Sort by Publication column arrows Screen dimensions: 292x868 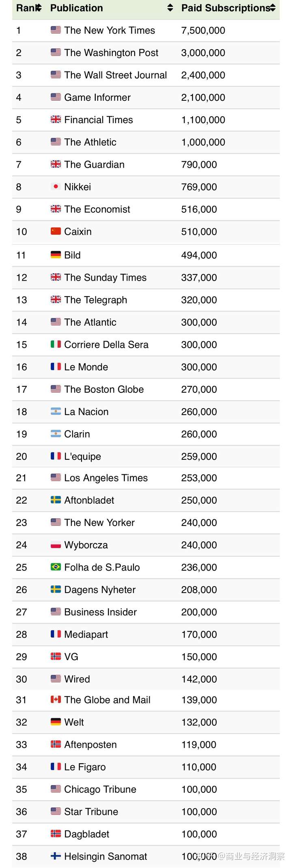coord(170,8)
